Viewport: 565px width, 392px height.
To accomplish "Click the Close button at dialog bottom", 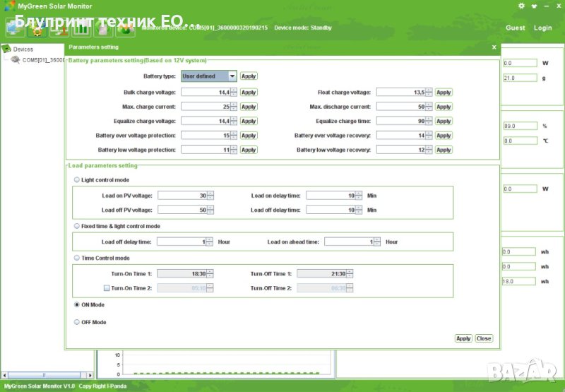I will coord(484,338).
